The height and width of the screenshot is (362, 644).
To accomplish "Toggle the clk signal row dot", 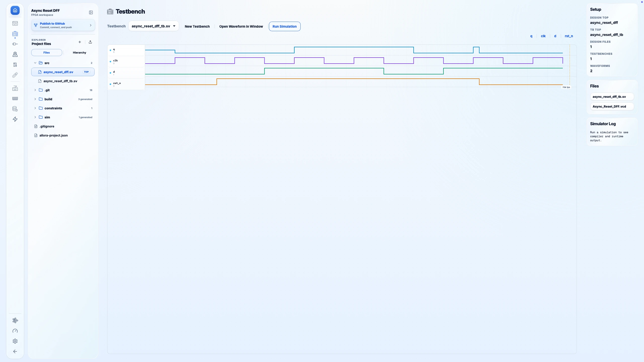I will (x=110, y=62).
